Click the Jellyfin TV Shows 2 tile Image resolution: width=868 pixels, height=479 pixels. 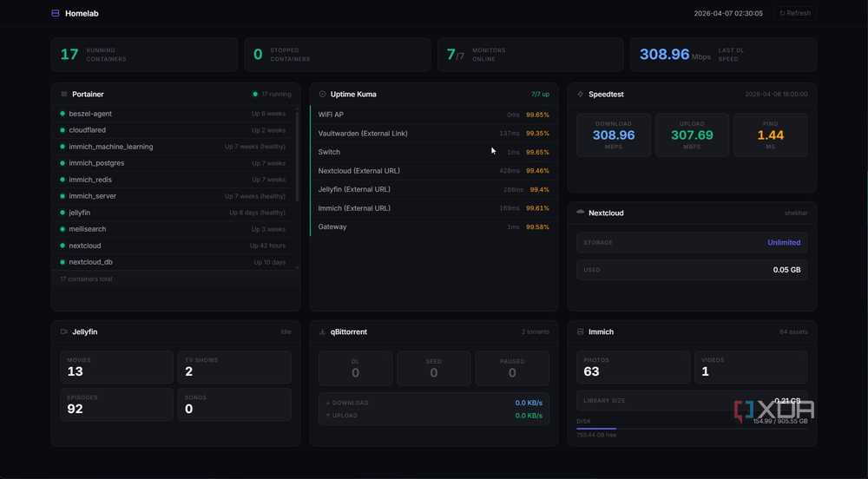pyautogui.click(x=234, y=367)
